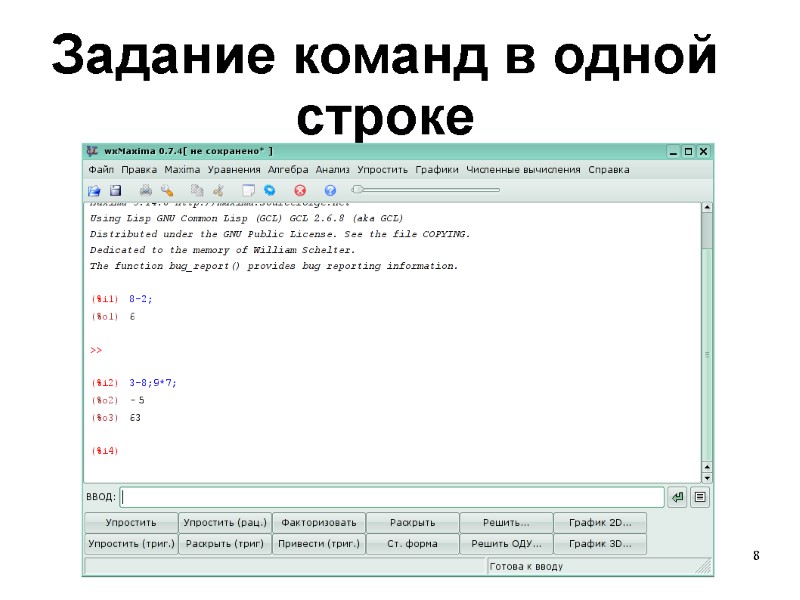Click the Dedicated to William Schelter line

tap(222, 250)
